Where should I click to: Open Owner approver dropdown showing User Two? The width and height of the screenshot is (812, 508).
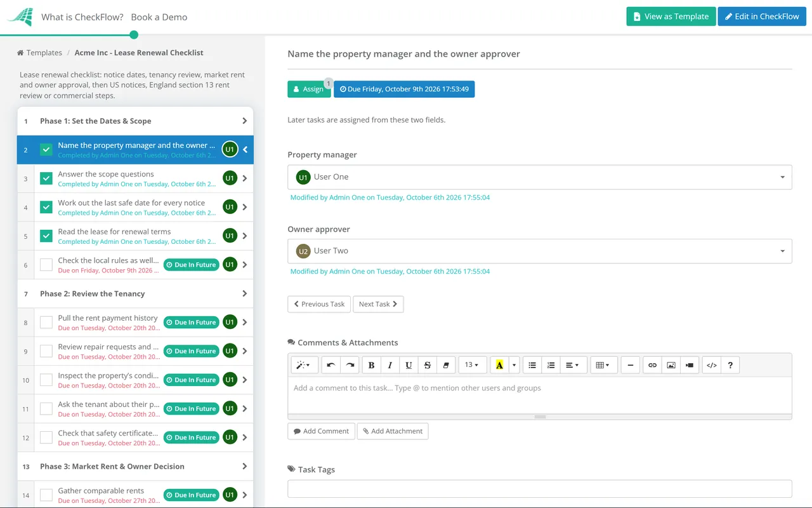pyautogui.click(x=540, y=251)
